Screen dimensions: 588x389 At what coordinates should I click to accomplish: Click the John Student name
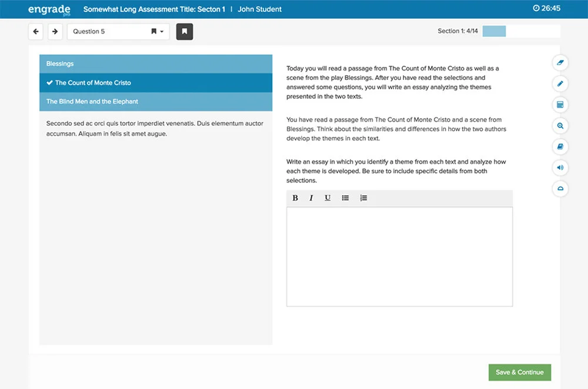coord(259,9)
